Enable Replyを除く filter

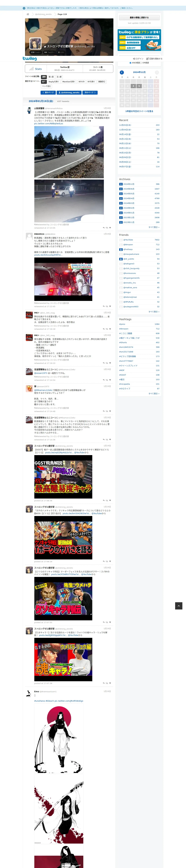54,82
